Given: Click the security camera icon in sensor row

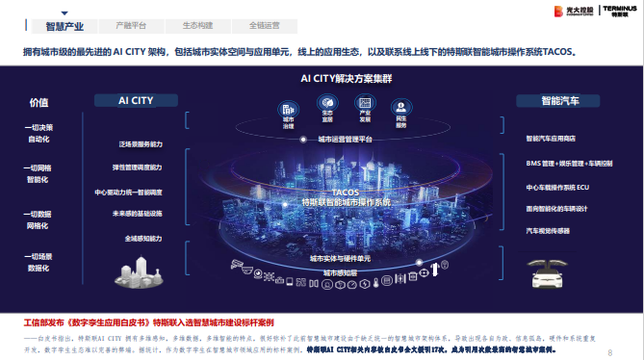Looking at the screenshot, I should pyautogui.click(x=237, y=265).
